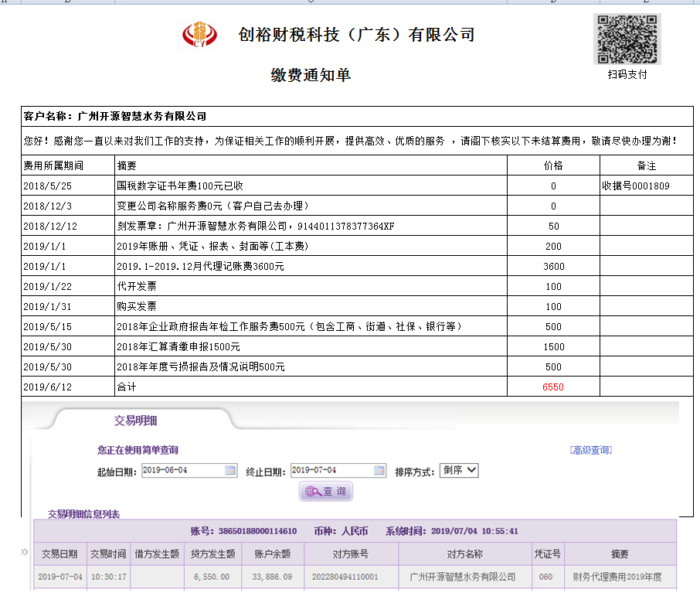The height and width of the screenshot is (593, 700).
Task: Select the 2019年账册、凭证 summary cell
Action: click(311, 246)
